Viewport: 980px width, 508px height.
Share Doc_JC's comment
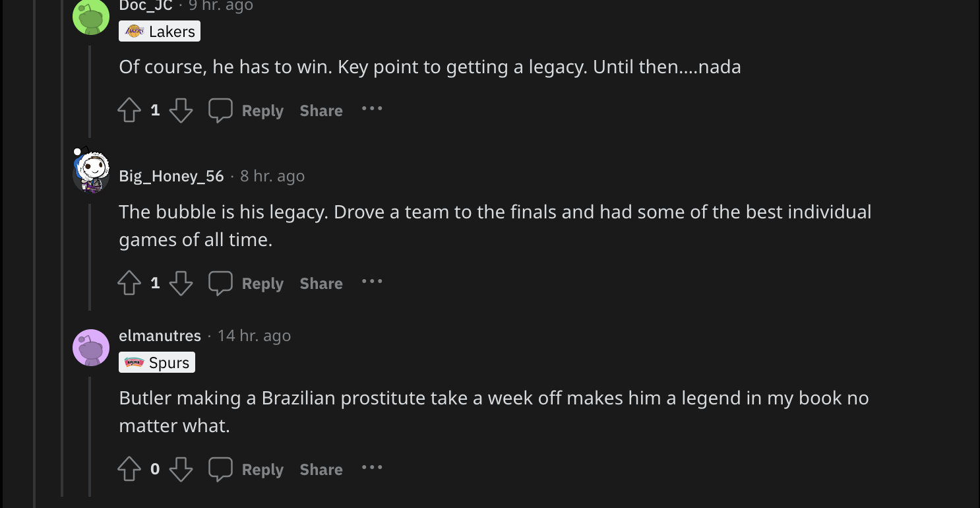[x=321, y=111]
